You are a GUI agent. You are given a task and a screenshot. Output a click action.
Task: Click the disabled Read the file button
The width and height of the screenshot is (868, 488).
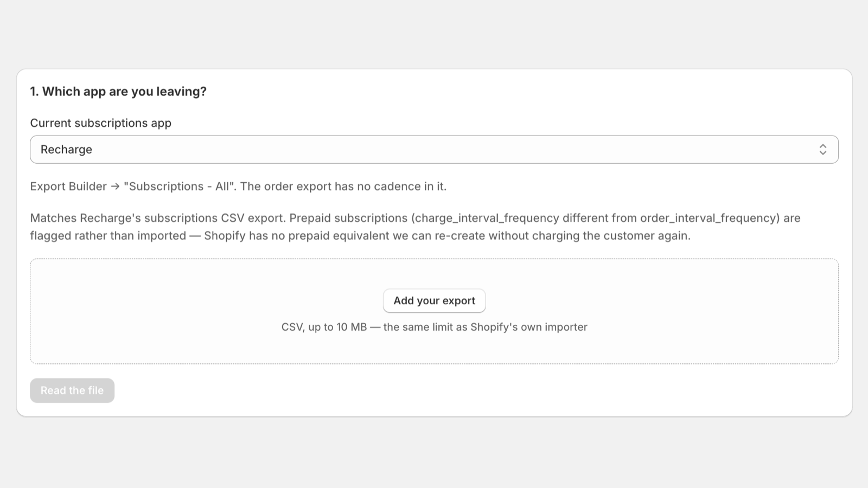72,390
